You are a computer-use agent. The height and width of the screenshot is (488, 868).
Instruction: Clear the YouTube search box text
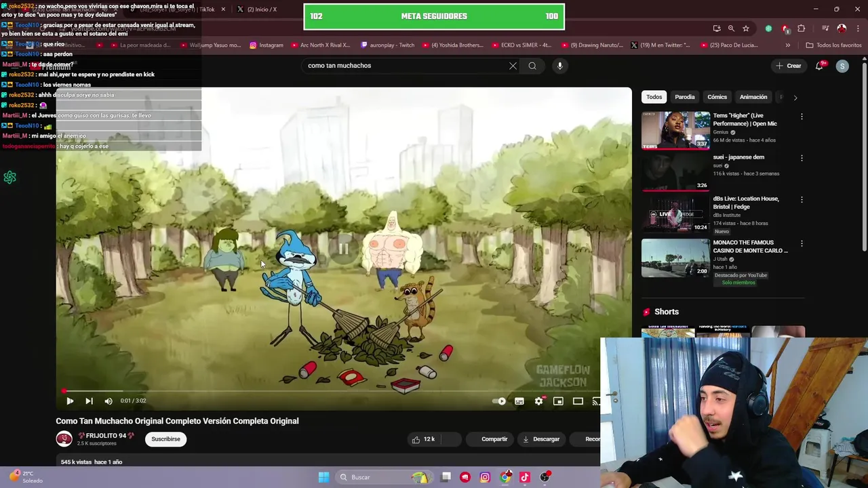click(x=513, y=66)
